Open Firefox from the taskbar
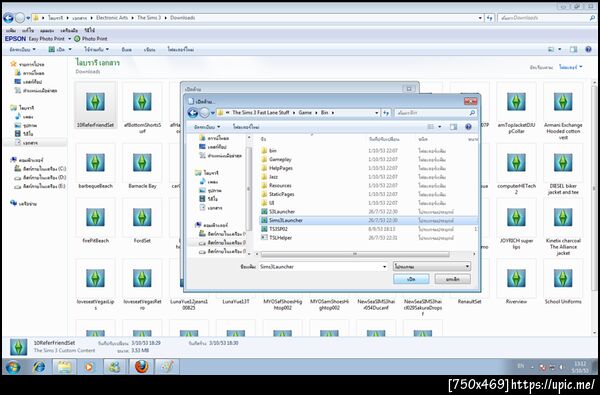Image resolution: width=600 pixels, height=395 pixels. 142,367
